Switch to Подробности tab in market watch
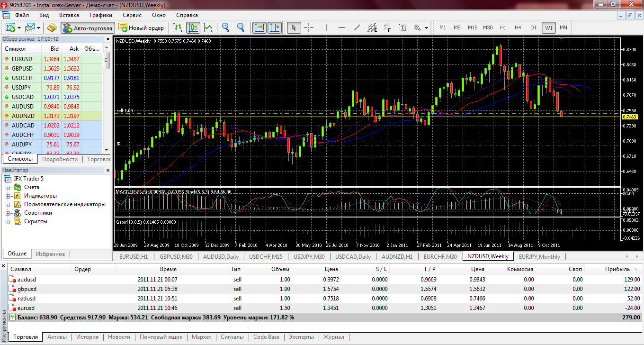 click(x=60, y=159)
